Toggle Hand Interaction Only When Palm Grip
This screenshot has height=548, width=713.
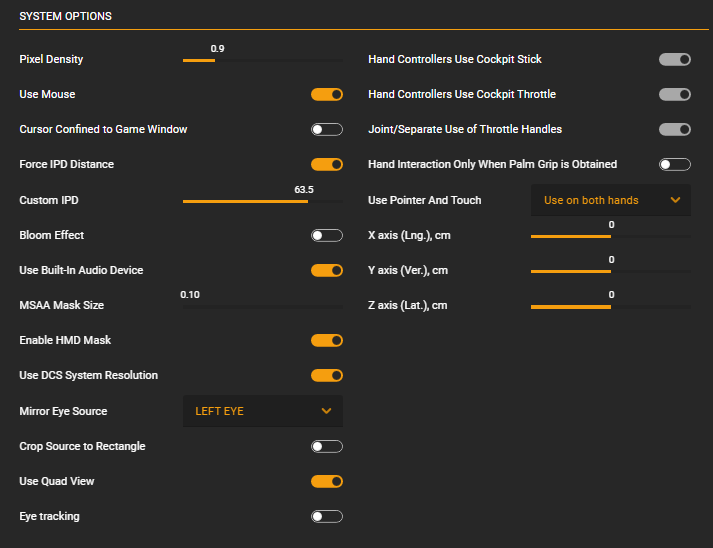675,164
